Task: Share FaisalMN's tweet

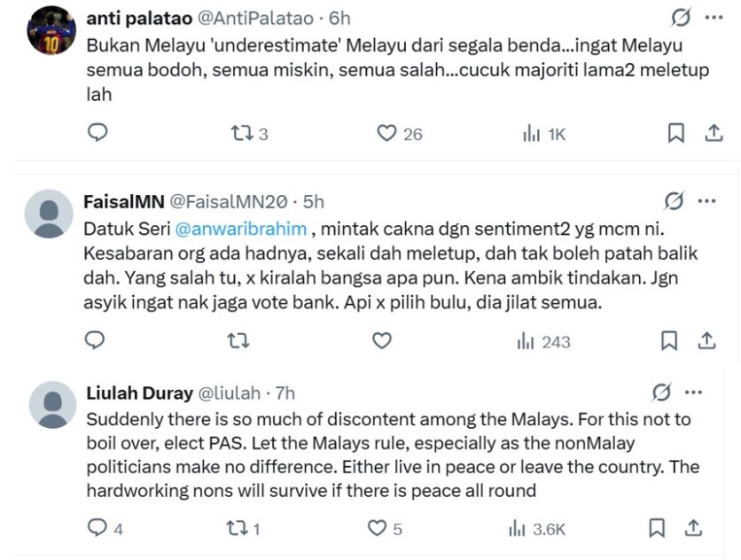Action: [x=707, y=340]
